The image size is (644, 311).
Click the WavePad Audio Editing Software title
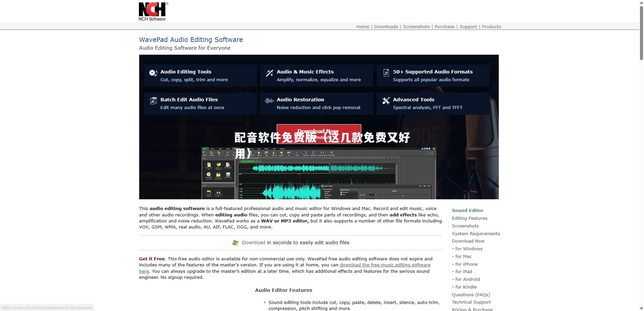[191, 40]
